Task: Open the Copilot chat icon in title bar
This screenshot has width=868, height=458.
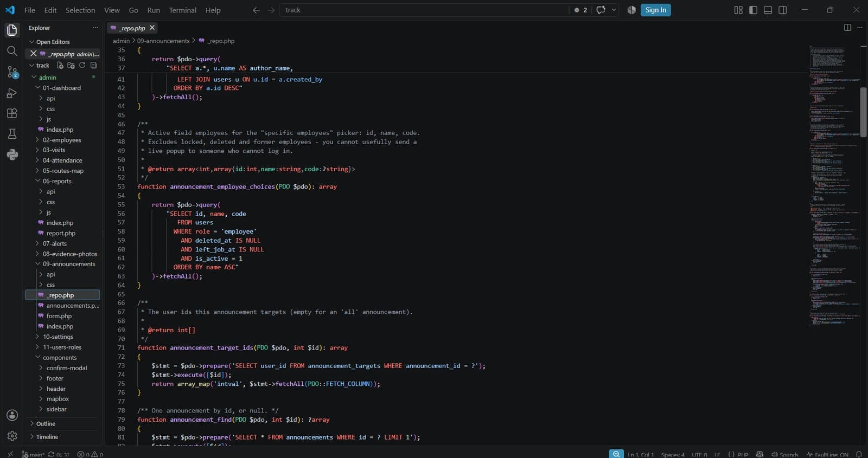Action: coord(601,10)
